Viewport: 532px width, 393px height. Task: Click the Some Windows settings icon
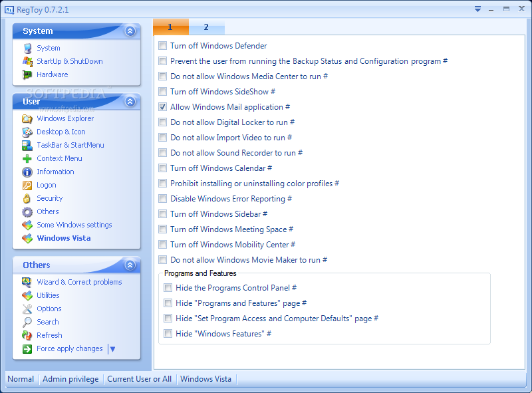(27, 225)
